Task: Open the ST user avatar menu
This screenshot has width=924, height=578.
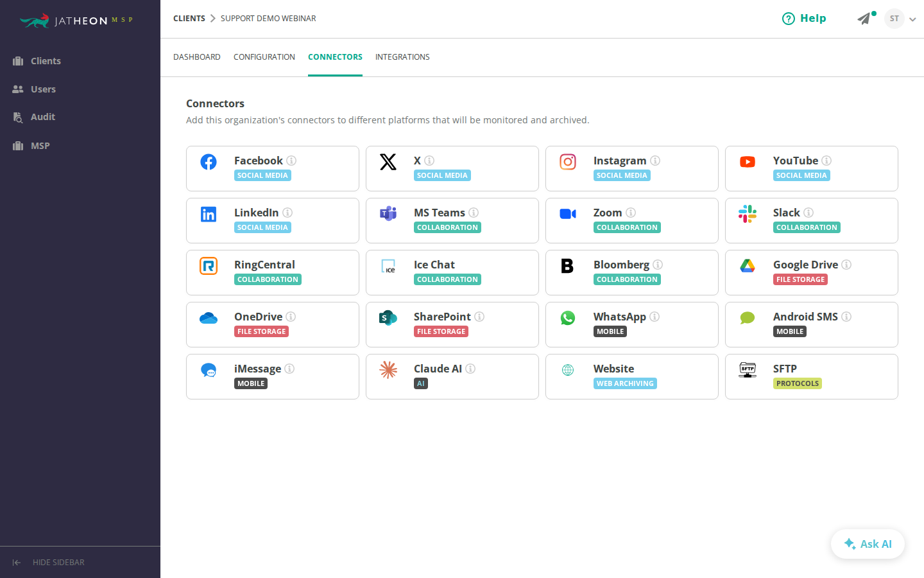Action: click(894, 19)
